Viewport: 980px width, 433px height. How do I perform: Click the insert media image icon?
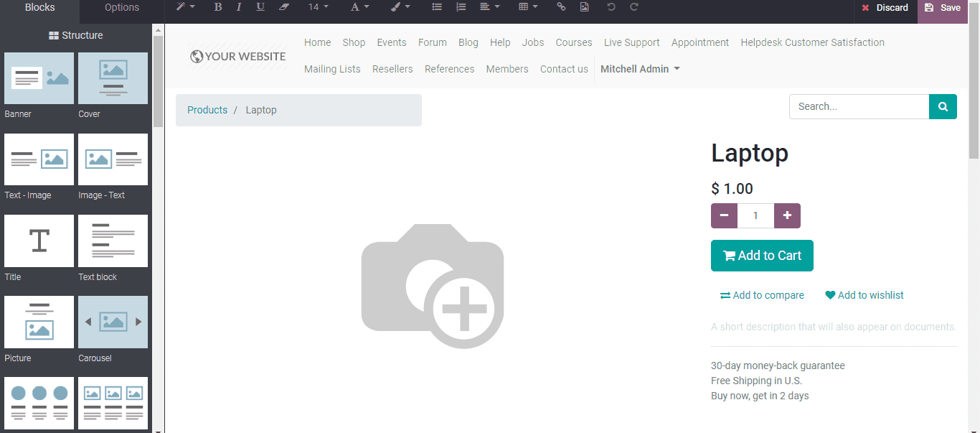[585, 7]
